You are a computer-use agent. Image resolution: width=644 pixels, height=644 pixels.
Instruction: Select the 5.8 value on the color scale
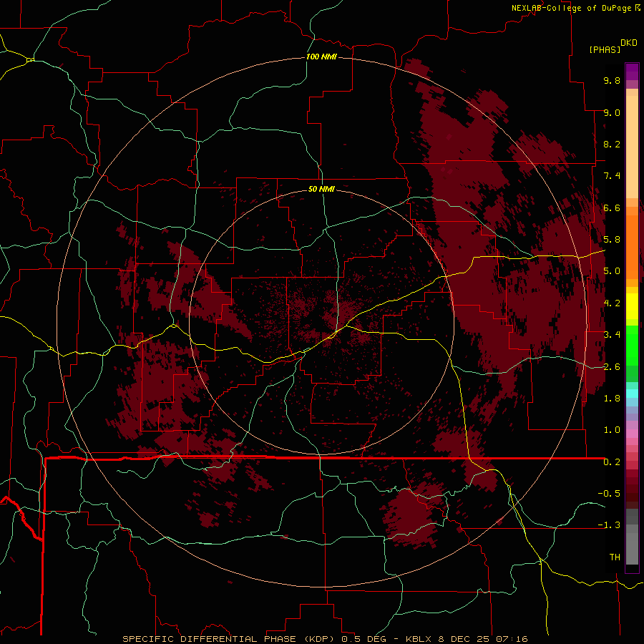[x=612, y=239]
